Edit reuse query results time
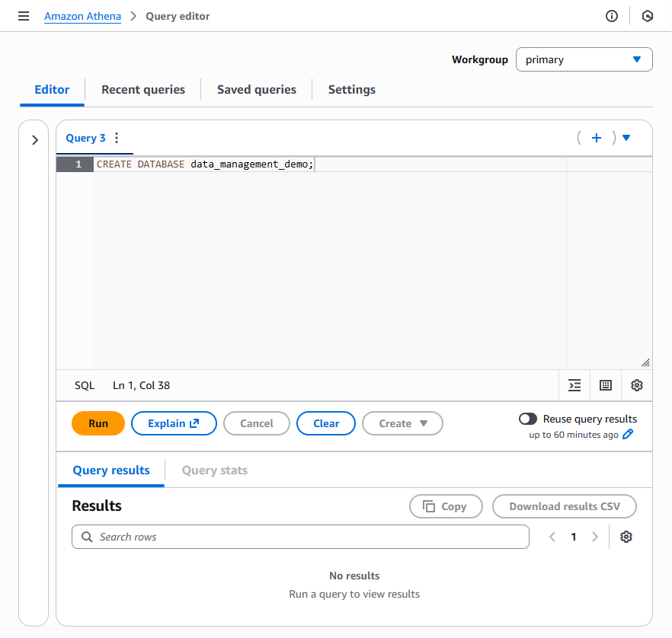 [628, 435]
